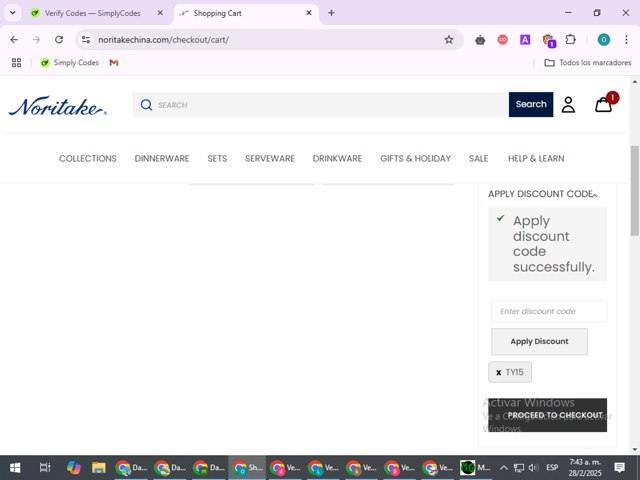640x480 pixels.
Task: Show hidden system tray icons
Action: pos(504,468)
